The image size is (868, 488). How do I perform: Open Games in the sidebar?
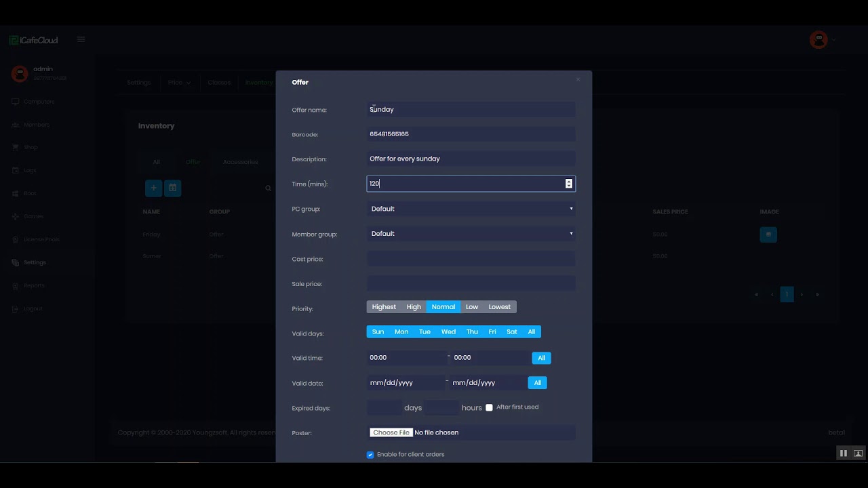[28, 216]
